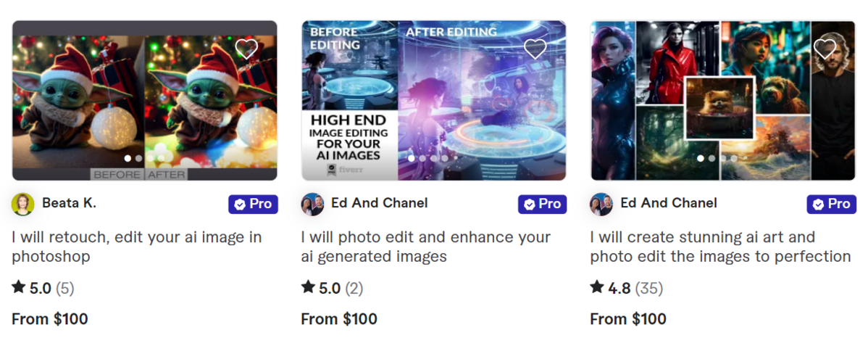Image resolution: width=868 pixels, height=338 pixels.
Task: Open 'I will photo edit and enhance' gig
Action: pos(426,247)
